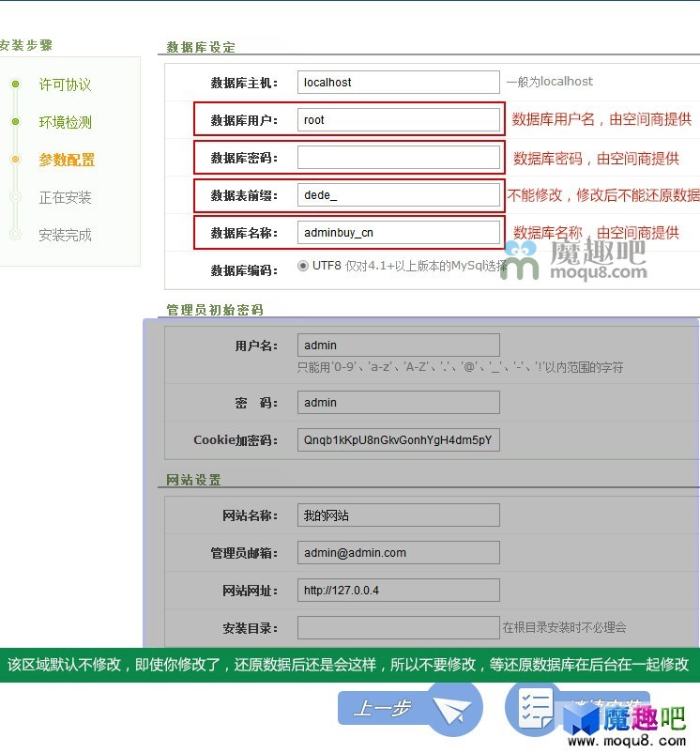This screenshot has width=700, height=753.
Task: Click the checklist icon on install button
Action: pyautogui.click(x=536, y=709)
